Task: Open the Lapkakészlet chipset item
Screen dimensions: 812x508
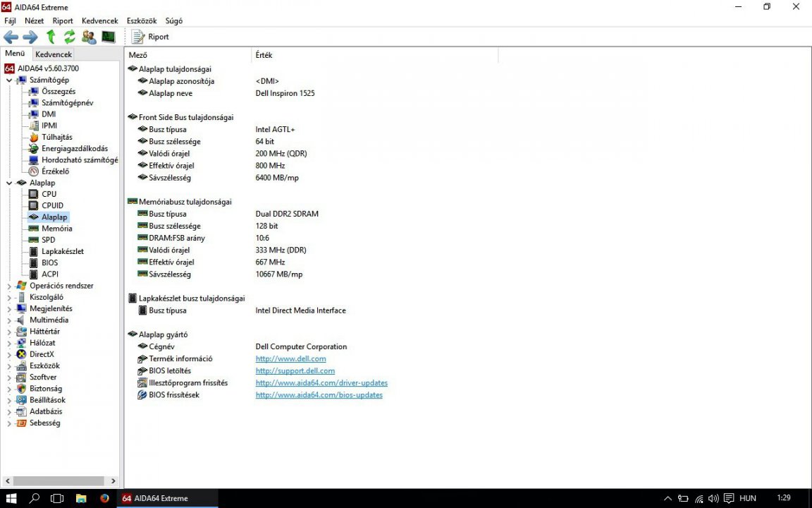Action: click(63, 251)
